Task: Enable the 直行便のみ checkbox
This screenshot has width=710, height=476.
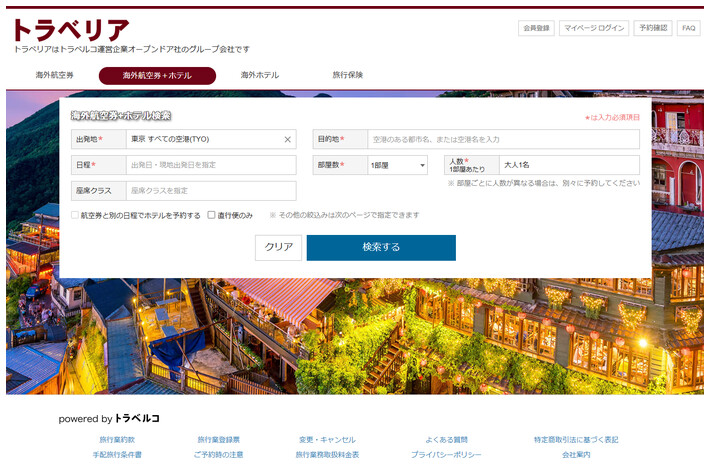Action: (211, 215)
